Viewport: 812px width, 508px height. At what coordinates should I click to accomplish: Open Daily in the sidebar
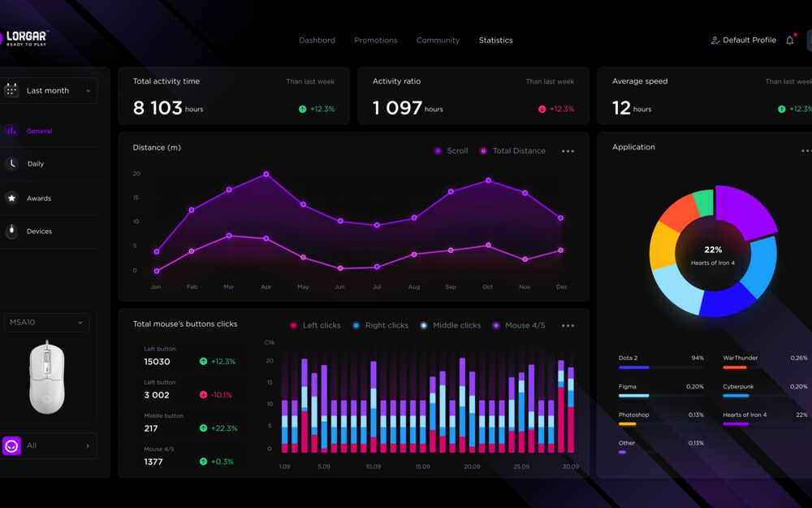[36, 164]
